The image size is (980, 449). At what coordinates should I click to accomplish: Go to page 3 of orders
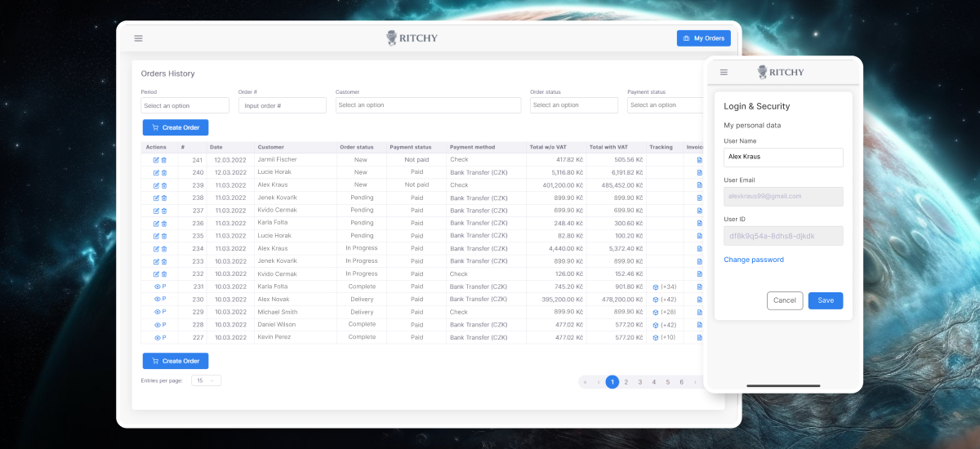[x=640, y=382]
